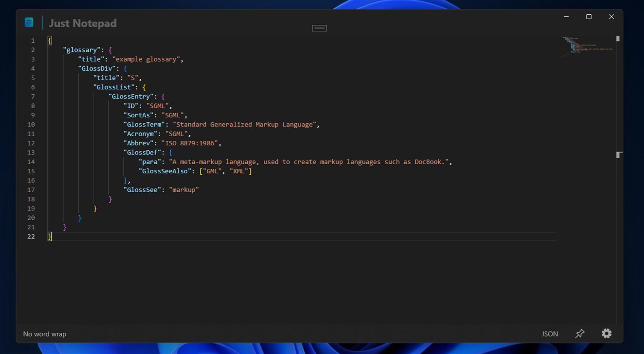Click the scrollbar marker on the right edge
This screenshot has height=354, width=644.
tap(619, 155)
